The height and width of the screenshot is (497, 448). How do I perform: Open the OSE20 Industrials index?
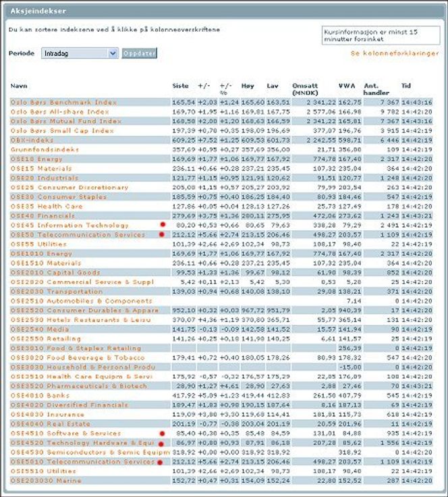tap(45, 178)
